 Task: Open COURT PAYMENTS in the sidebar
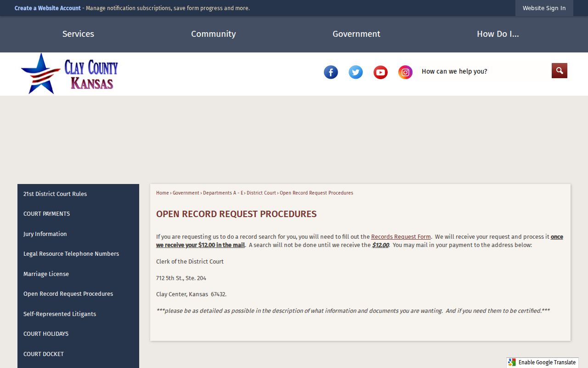(x=78, y=214)
